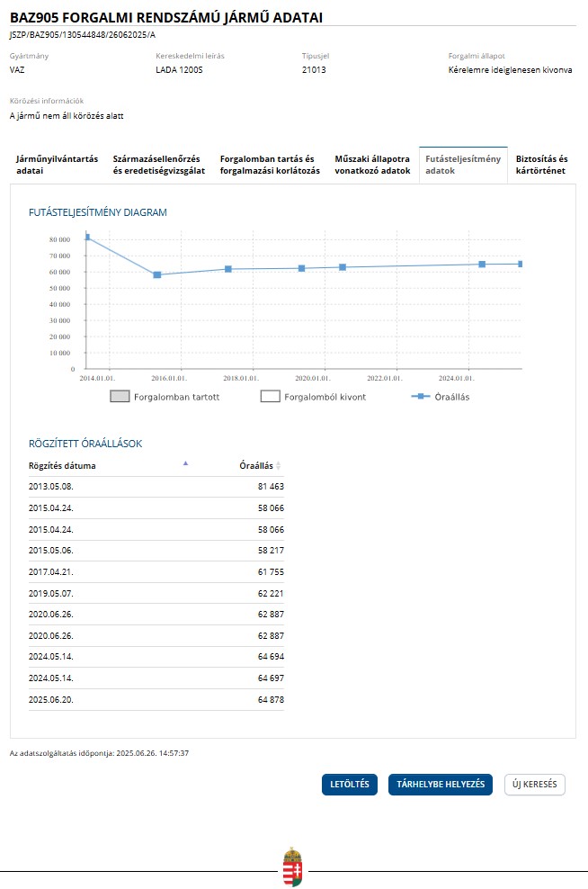The width and height of the screenshot is (588, 889).
Task: Click the TÁRHELYBE HELYEZÉS button
Action: (441, 785)
